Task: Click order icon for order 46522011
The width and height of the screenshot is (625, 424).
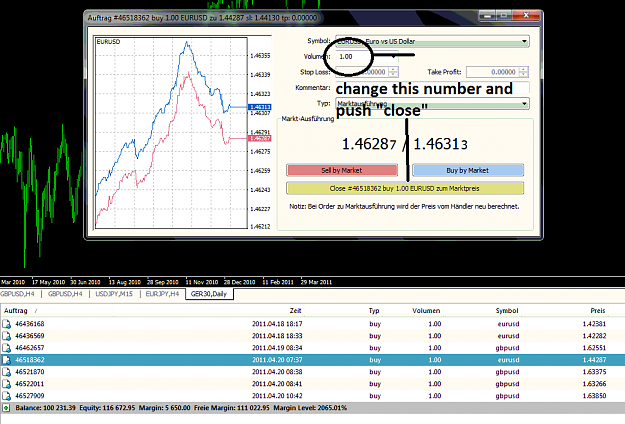Action: tap(6, 384)
